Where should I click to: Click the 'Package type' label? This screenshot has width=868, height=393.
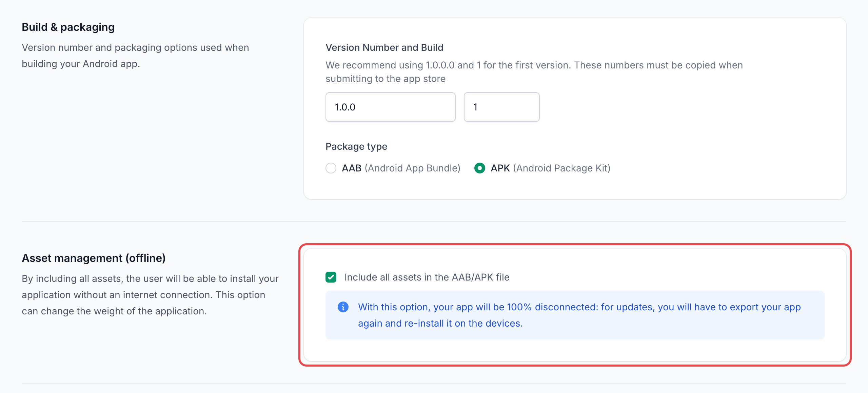[x=356, y=146]
